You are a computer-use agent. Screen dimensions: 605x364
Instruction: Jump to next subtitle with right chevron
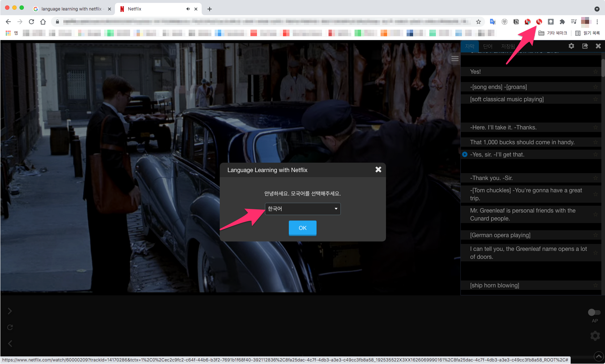10,311
